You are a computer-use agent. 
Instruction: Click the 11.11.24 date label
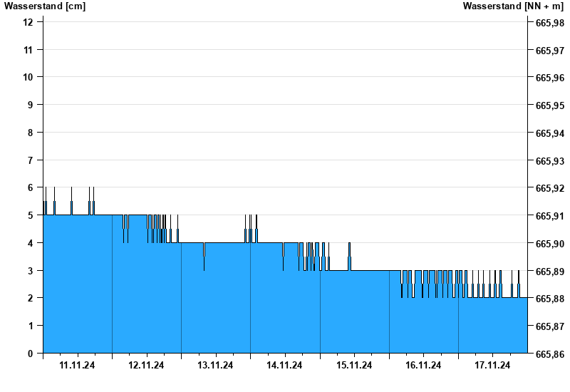click(x=77, y=366)
